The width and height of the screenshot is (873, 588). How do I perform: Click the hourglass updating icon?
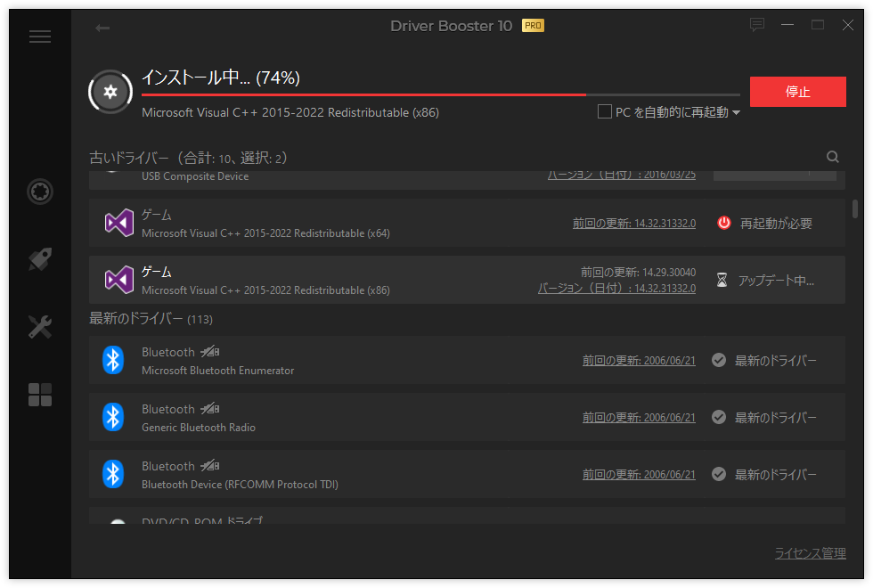pos(722,280)
